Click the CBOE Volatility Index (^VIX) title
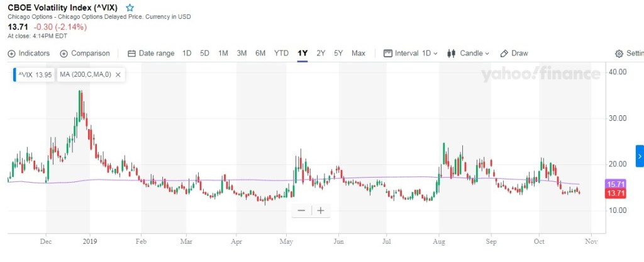644x262 pixels. (x=63, y=8)
